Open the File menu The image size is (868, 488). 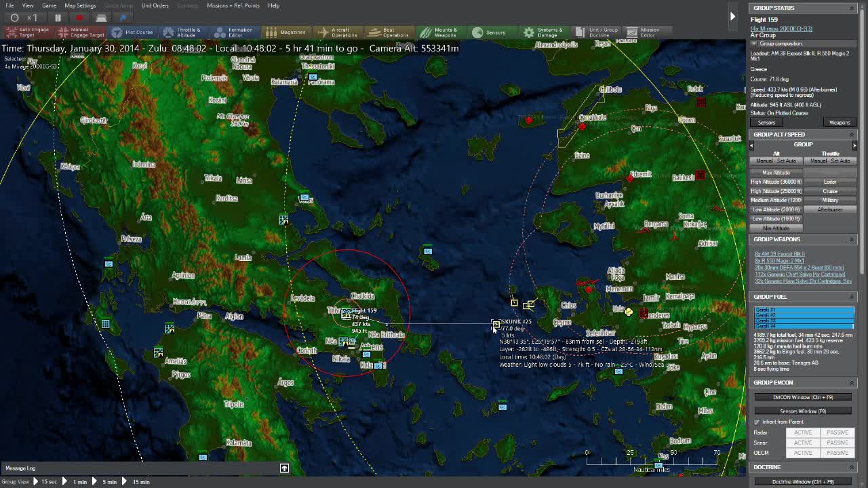(x=9, y=5)
